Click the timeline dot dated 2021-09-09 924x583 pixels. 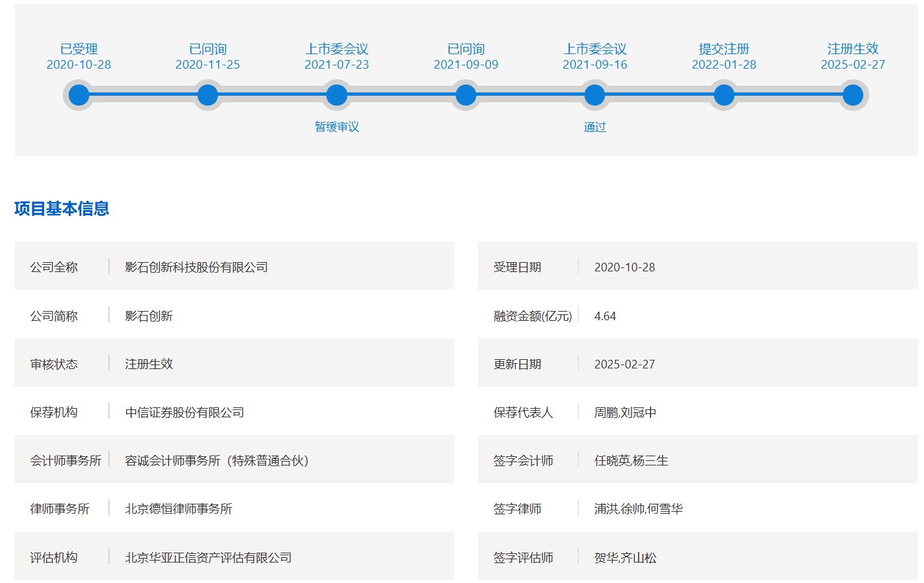(x=466, y=95)
